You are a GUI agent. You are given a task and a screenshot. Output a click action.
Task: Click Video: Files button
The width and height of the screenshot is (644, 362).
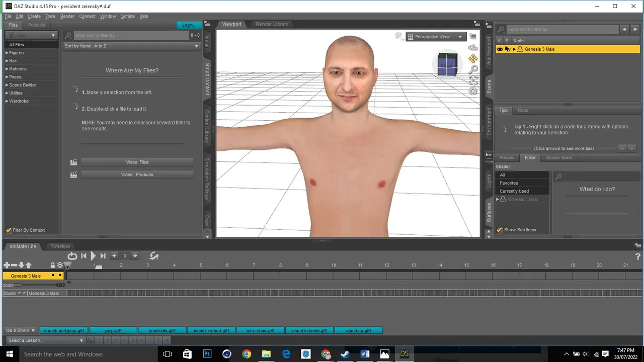click(x=137, y=162)
